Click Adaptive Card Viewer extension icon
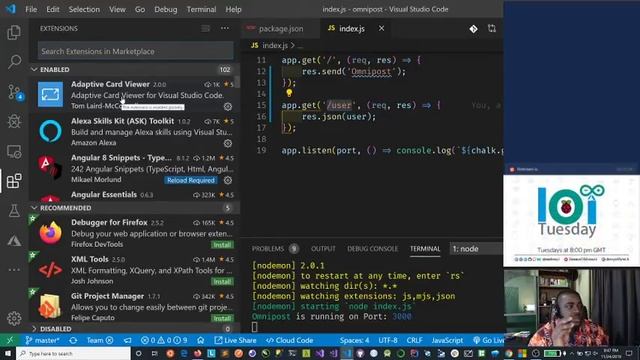Screen dimensions: 640x360 (51, 94)
